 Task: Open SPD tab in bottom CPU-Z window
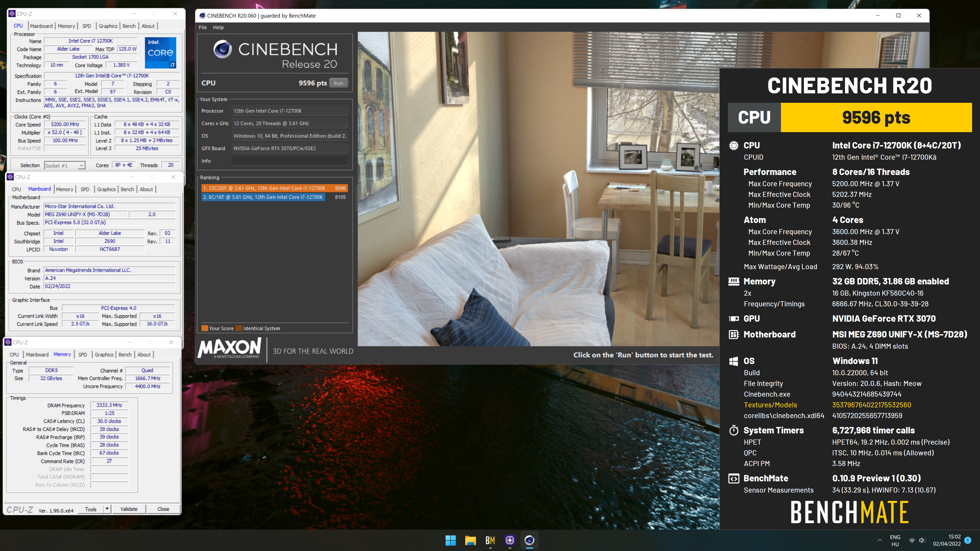coord(82,354)
